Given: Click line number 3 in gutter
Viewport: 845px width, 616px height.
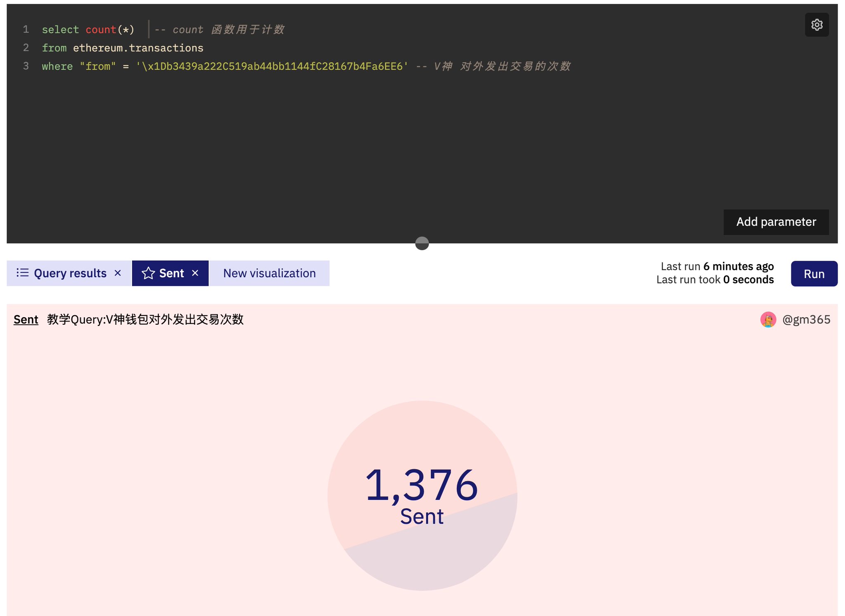Looking at the screenshot, I should (26, 66).
